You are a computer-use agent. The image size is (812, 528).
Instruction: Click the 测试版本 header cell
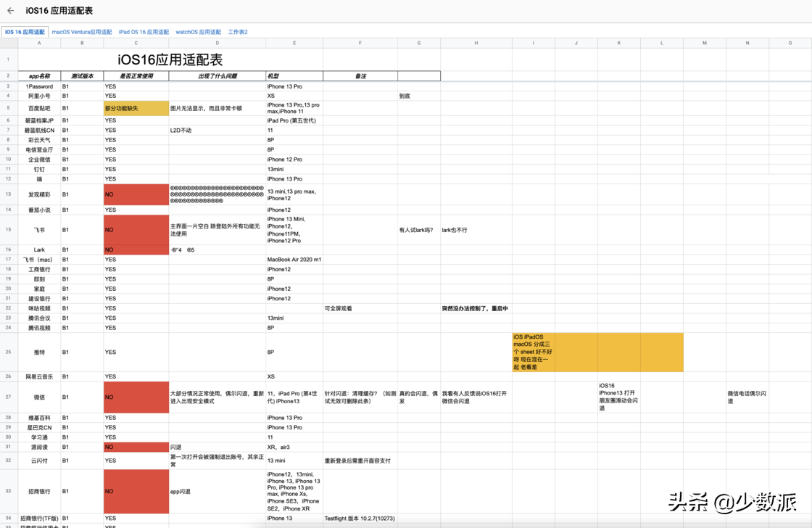click(82, 76)
